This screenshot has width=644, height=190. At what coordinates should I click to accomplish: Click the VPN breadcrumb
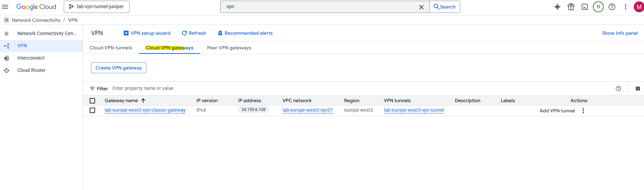tap(73, 20)
